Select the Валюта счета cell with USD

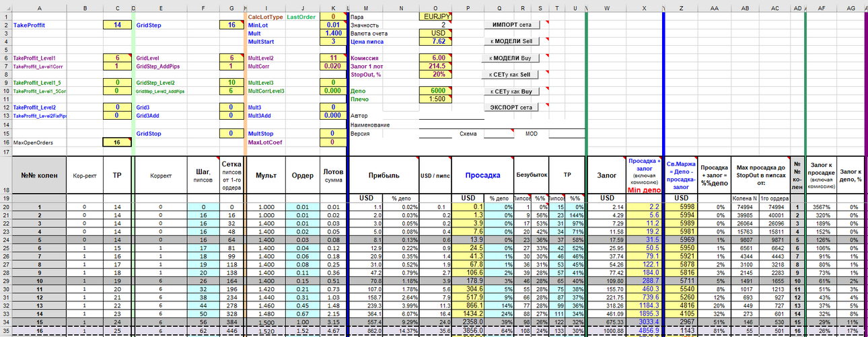(x=435, y=33)
